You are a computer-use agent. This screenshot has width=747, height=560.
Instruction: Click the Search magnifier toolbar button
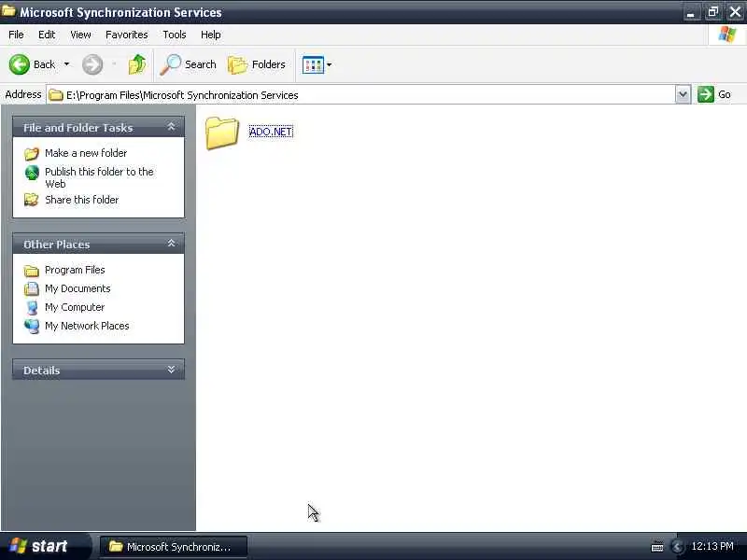188,64
